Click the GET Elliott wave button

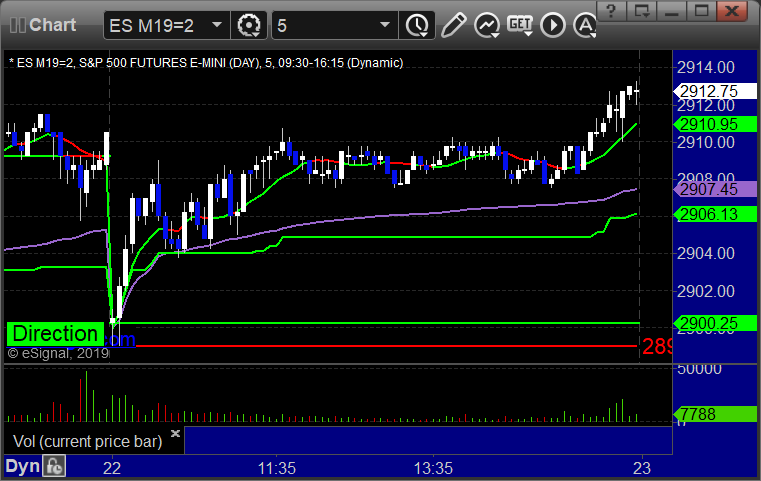coord(520,24)
